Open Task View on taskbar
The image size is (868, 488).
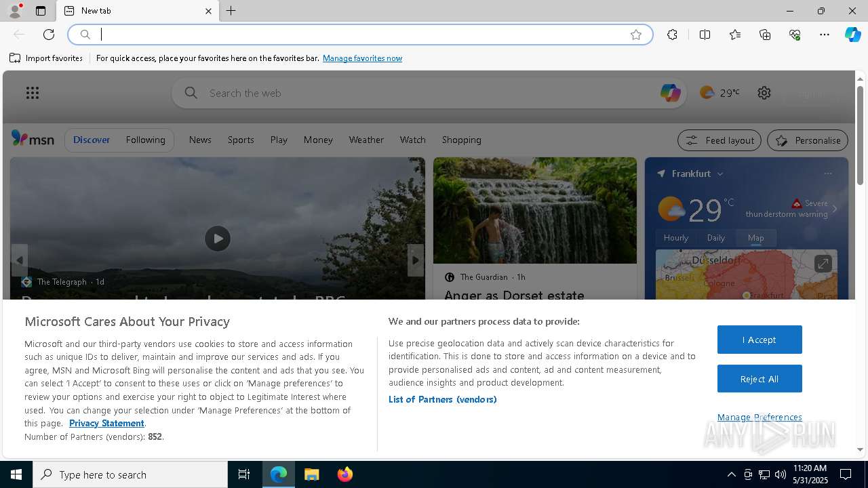click(244, 474)
